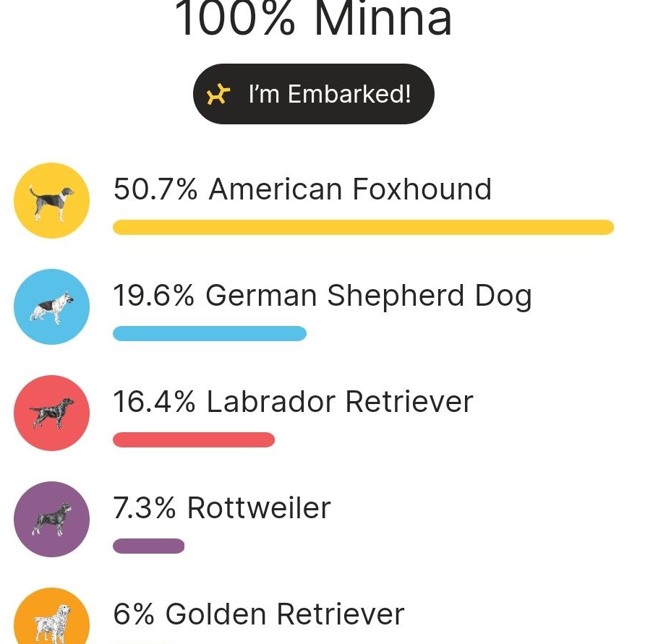Screen dimensions: 645x644
Task: Click the 19.6% percentage value
Action: 154,296
